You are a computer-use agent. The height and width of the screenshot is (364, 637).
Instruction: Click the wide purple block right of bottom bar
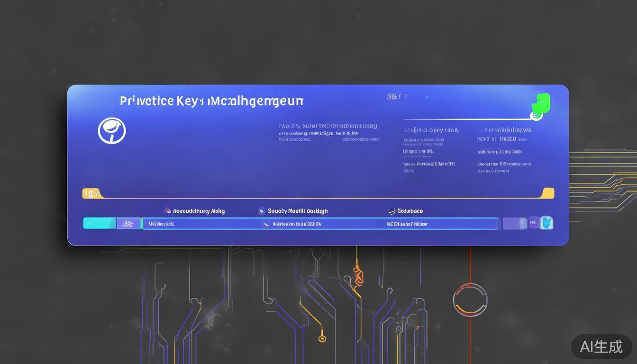click(515, 223)
